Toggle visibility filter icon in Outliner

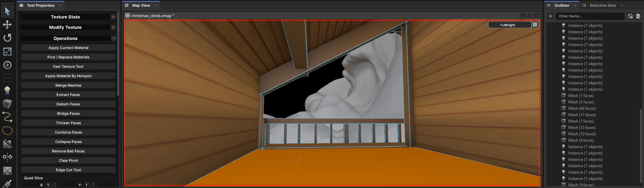click(x=630, y=16)
